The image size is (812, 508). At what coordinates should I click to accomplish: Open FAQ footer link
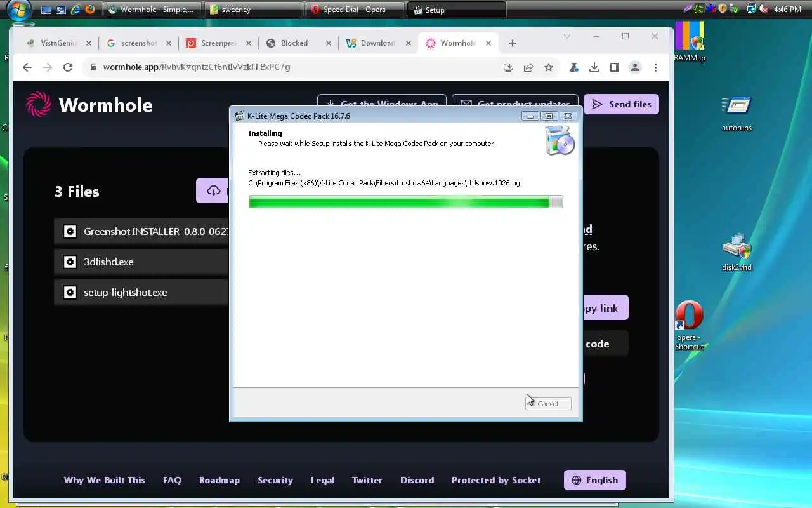172,480
